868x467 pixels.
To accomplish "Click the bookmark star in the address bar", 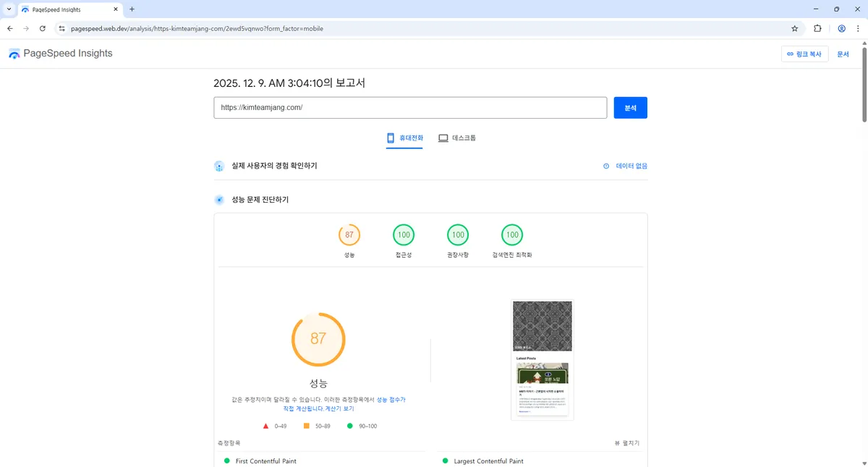I will [x=794, y=28].
